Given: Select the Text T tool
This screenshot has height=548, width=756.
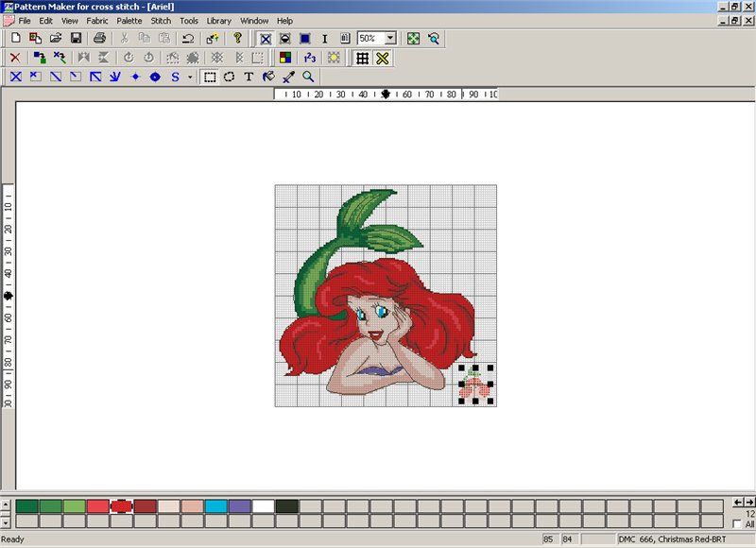Looking at the screenshot, I should [x=249, y=77].
